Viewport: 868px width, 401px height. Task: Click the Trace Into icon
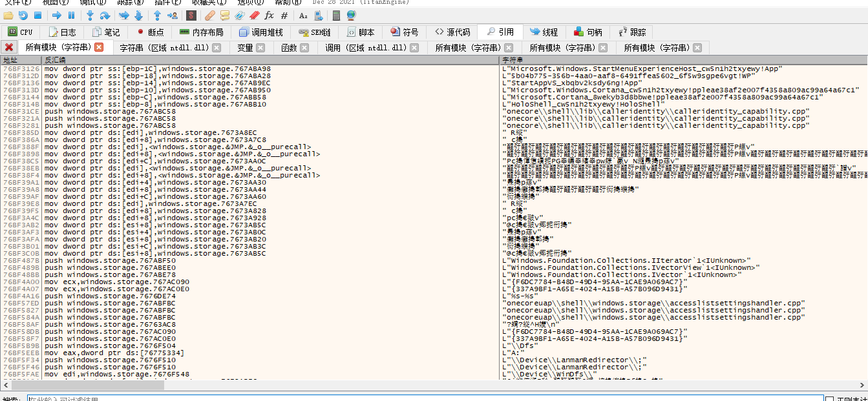[123, 15]
